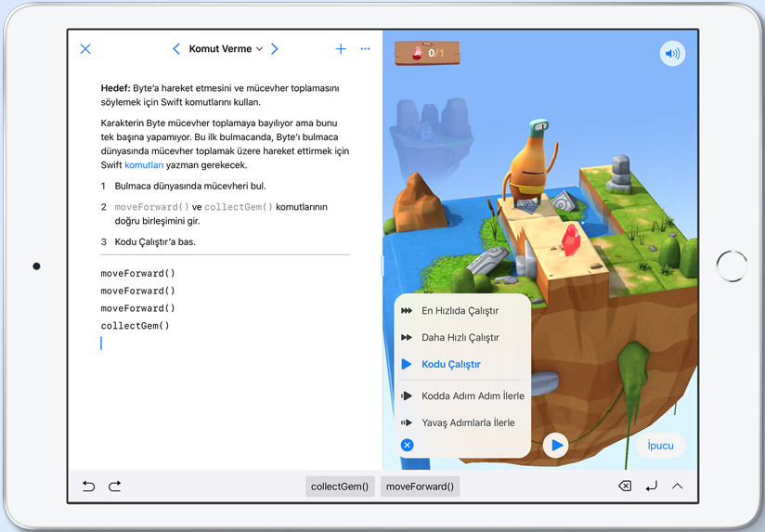Screen dimensions: 765x532
Task: Insert a new line with return icon
Action: (x=651, y=486)
